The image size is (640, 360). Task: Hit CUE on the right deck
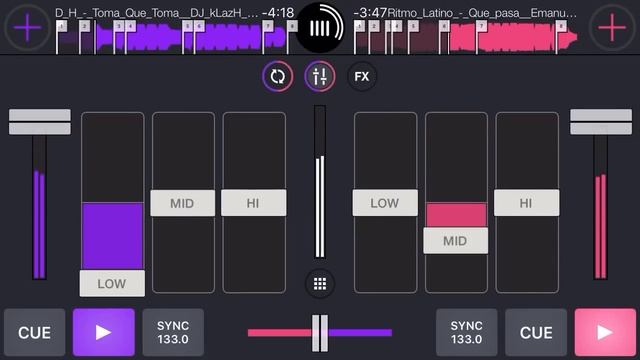coord(536,332)
